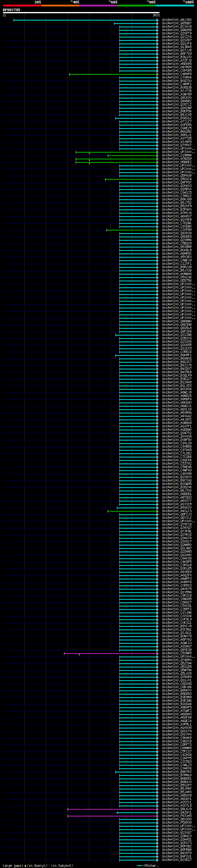The height and width of the screenshot is (868, 197).
Task: Open the UniRef100_A5B6E2 hit label
Action: [x=177, y=162]
